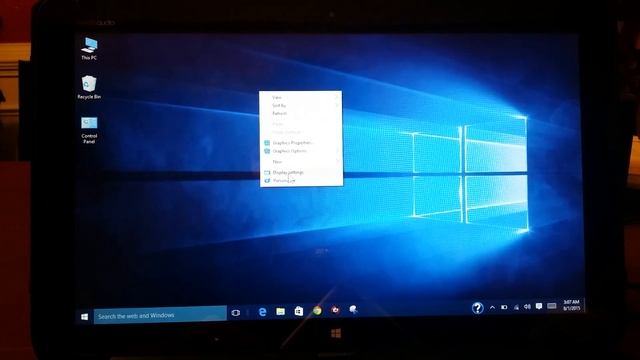Expand the Sort by submenu

pyautogui.click(x=301, y=105)
